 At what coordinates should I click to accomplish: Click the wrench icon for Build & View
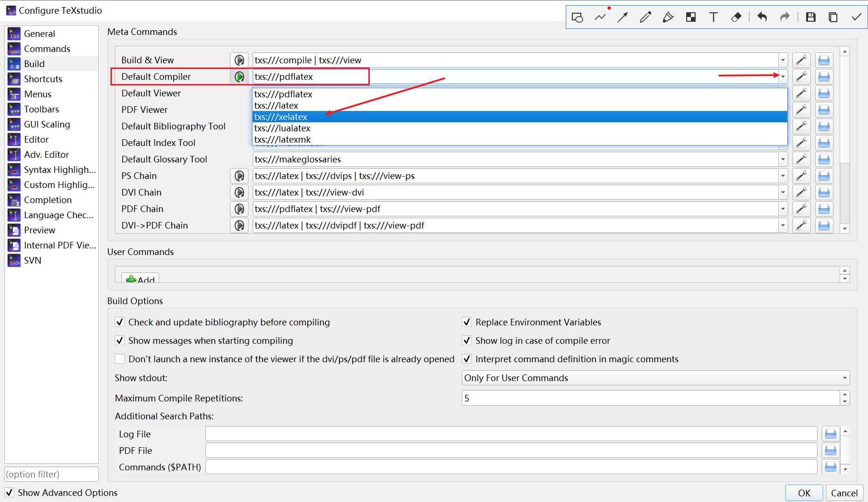pyautogui.click(x=801, y=60)
